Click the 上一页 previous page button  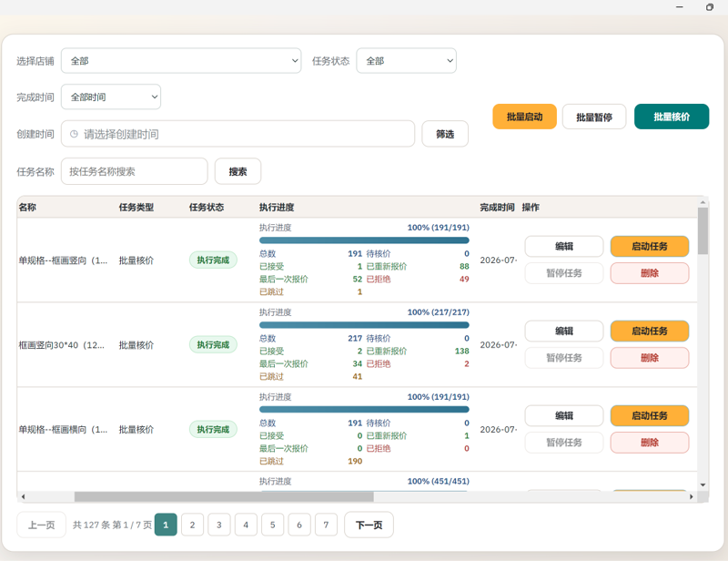[x=41, y=525]
